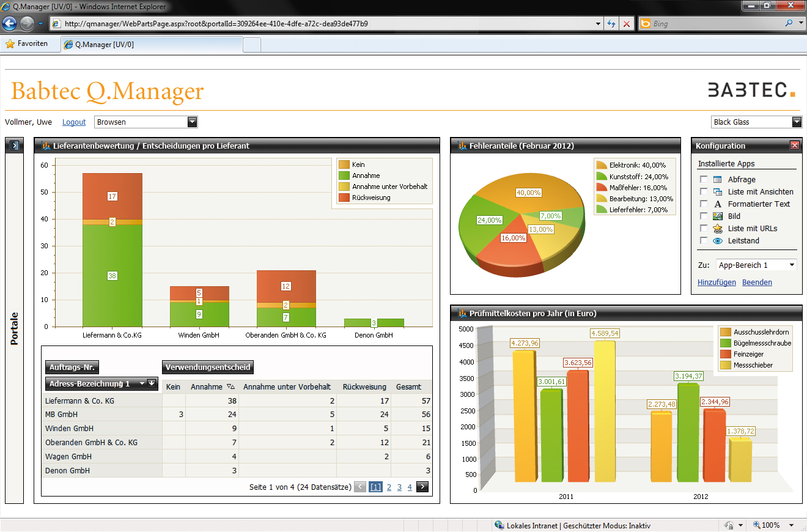Click the chart icon in Fehleranteile header
807x532 pixels.
[x=462, y=146]
